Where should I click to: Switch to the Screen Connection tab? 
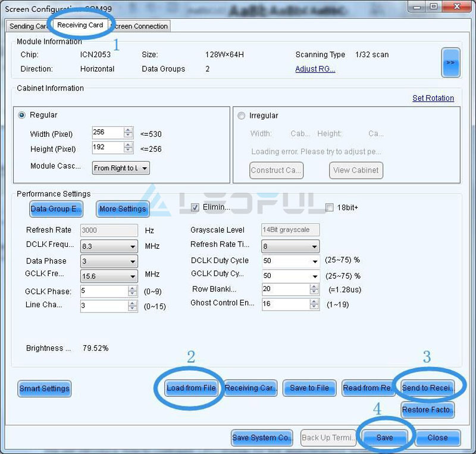(x=142, y=26)
